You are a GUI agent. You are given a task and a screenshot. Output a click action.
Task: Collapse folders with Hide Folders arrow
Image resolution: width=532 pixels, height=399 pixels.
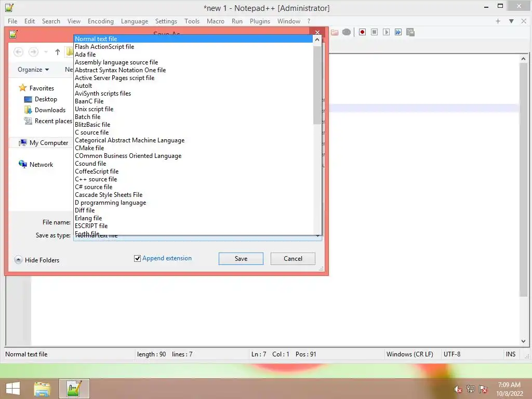click(x=18, y=260)
